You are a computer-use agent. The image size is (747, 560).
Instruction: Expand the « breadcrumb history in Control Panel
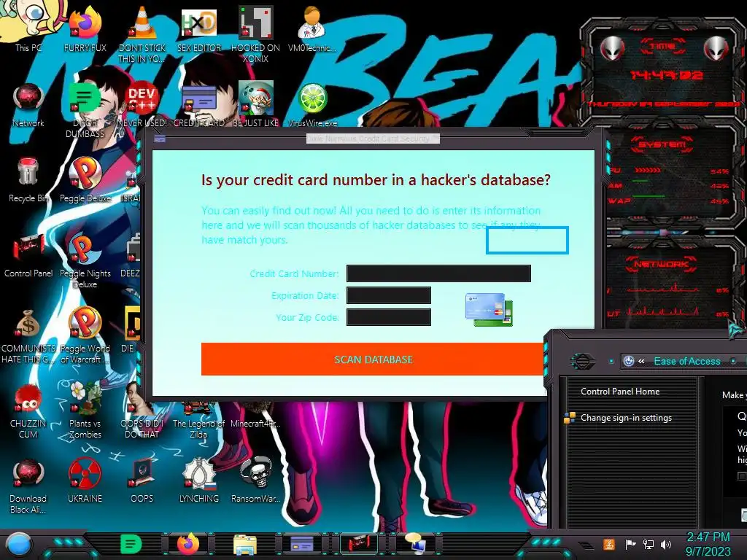tap(641, 361)
